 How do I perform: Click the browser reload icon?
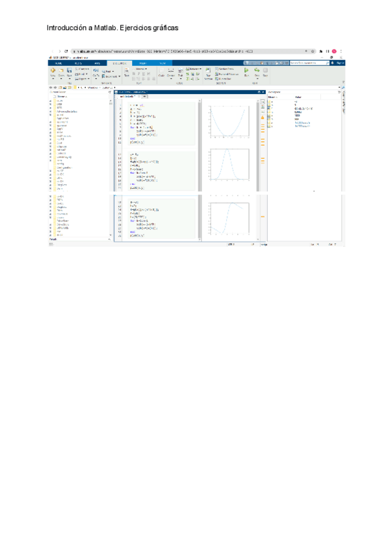(x=67, y=51)
